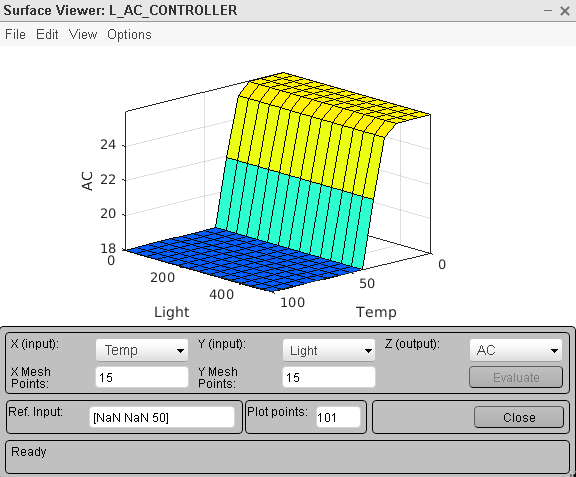Image resolution: width=576 pixels, height=477 pixels.
Task: Click the X Mesh Points field
Action: 142,377
